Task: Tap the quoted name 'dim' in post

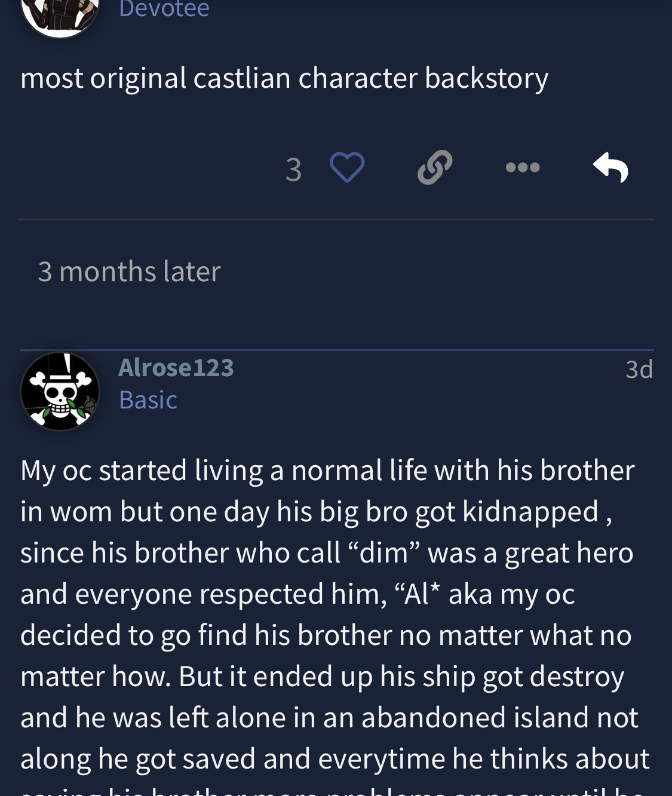Action: tap(383, 553)
